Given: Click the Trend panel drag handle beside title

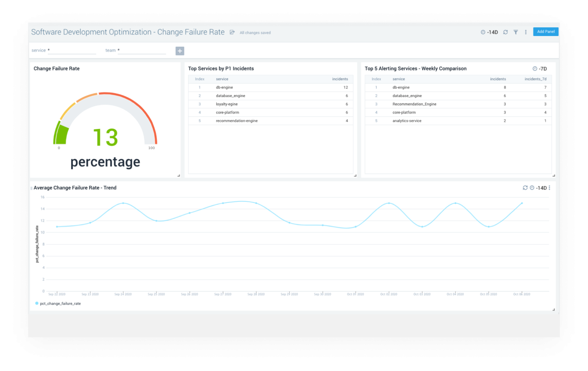Looking at the screenshot, I should [x=31, y=188].
